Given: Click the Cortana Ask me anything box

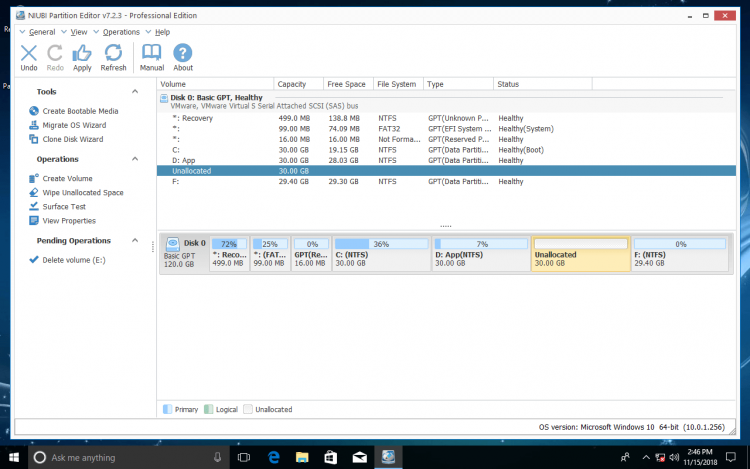Looking at the screenshot, I should coord(128,458).
